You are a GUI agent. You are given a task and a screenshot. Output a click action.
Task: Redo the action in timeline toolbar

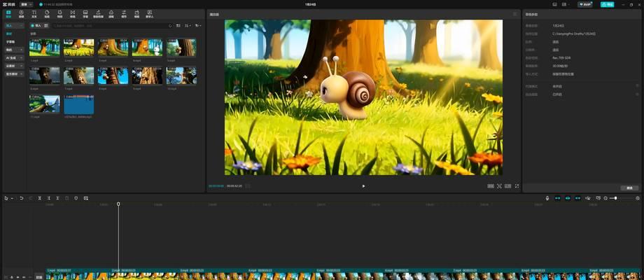(30, 198)
